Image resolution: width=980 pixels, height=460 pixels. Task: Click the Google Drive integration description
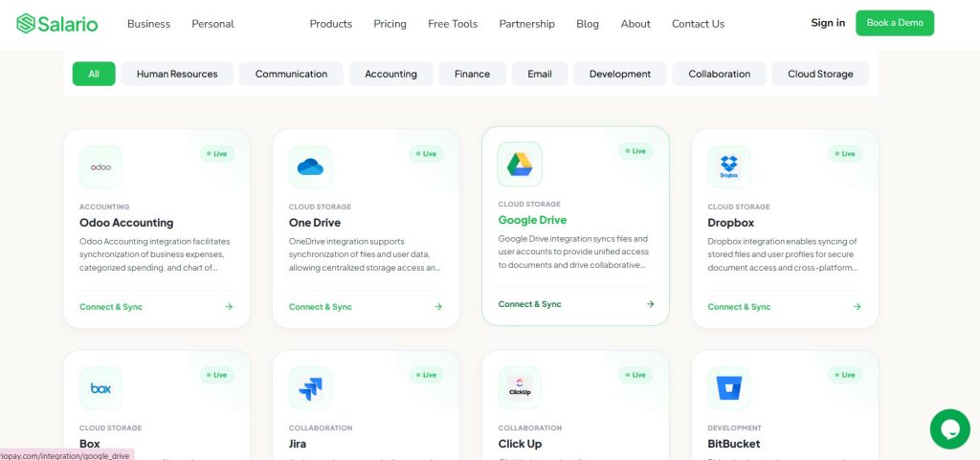[574, 252]
